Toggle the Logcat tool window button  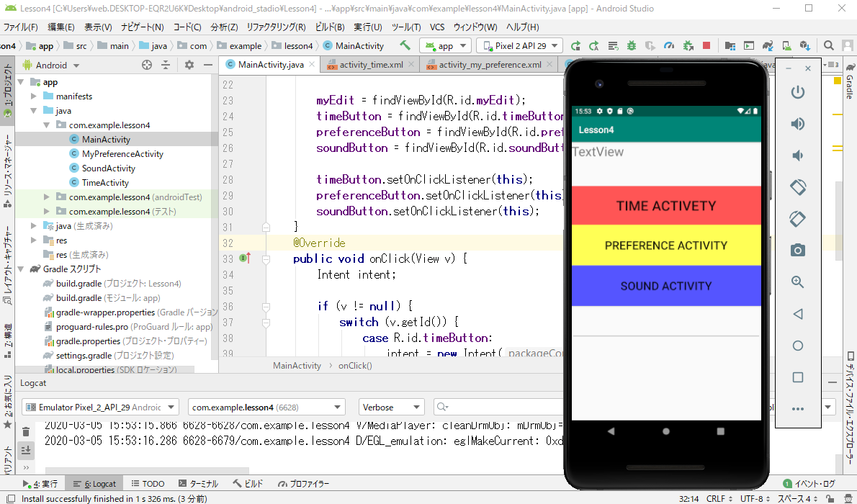pos(92,484)
